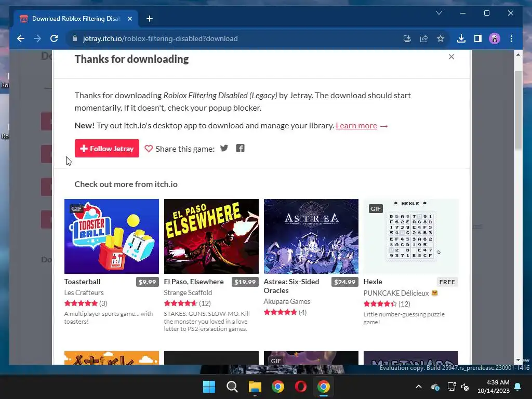Open the El Paso, Elsewhere thumbnail
Screen dimensions: 532x399
pyautogui.click(x=211, y=236)
